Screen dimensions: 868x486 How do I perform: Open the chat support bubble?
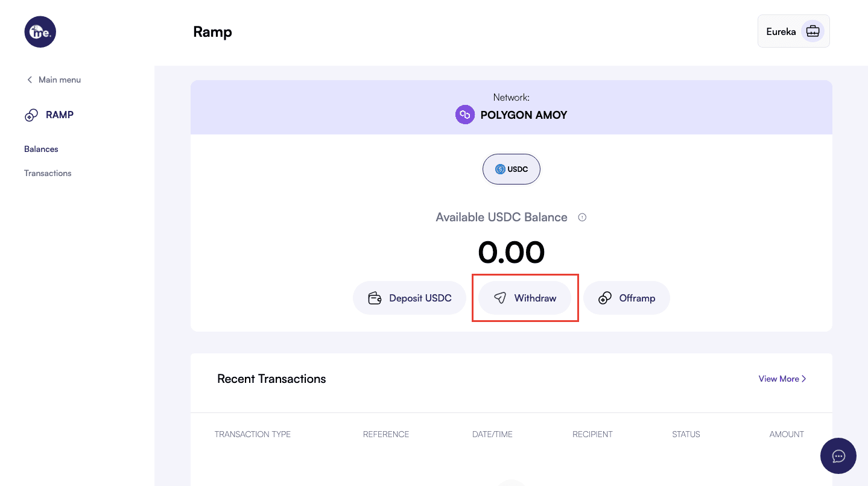[x=838, y=456]
